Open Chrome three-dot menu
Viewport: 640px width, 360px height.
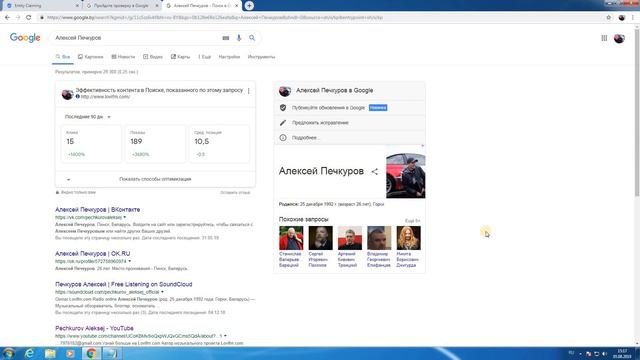click(x=633, y=18)
